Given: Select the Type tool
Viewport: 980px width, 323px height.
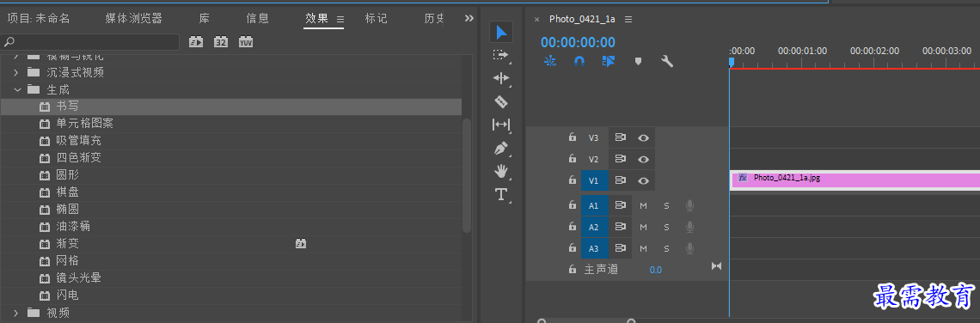Looking at the screenshot, I should point(500,194).
